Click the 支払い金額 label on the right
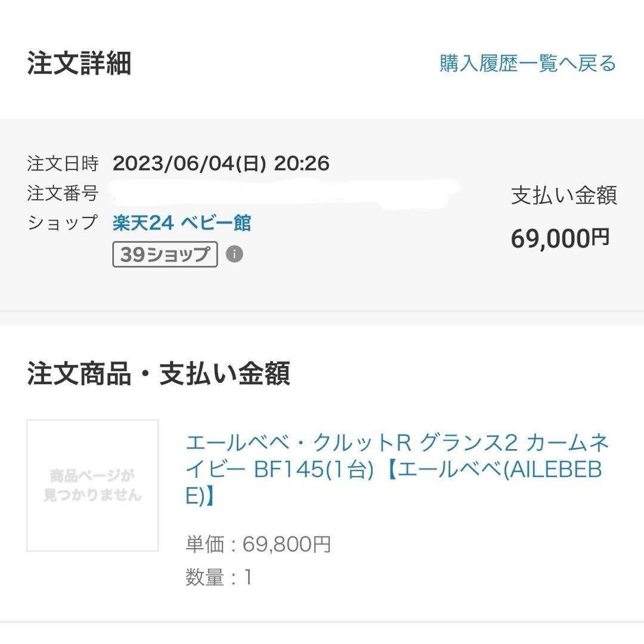 coord(563,196)
